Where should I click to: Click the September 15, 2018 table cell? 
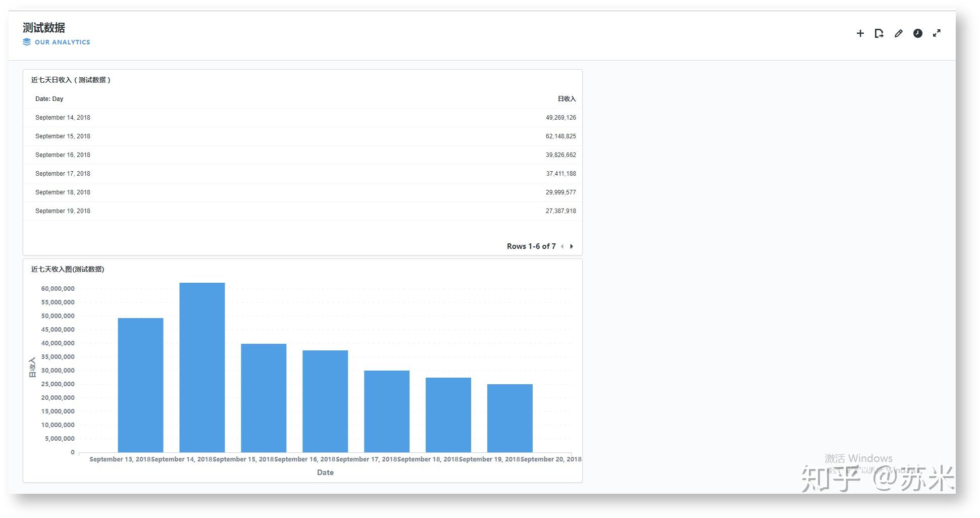(63, 136)
